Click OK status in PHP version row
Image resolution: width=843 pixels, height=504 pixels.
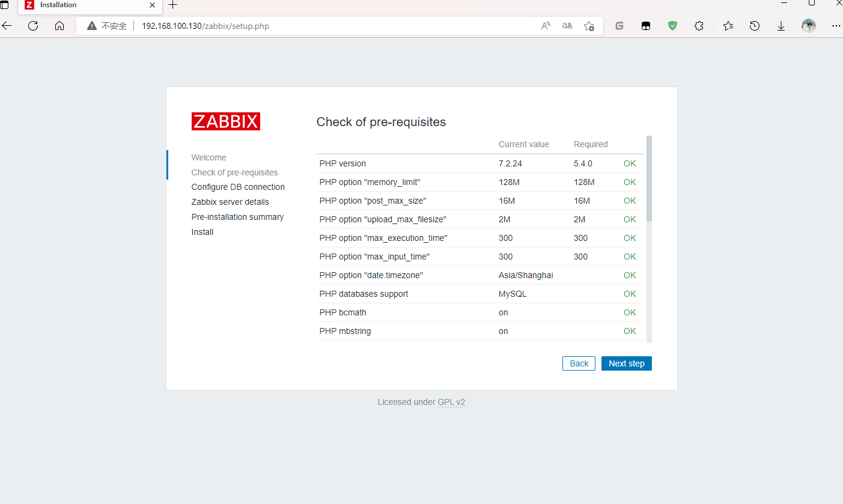click(630, 163)
